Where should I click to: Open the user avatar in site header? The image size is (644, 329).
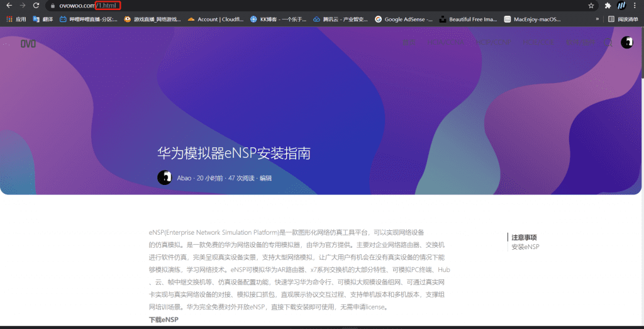click(x=626, y=42)
